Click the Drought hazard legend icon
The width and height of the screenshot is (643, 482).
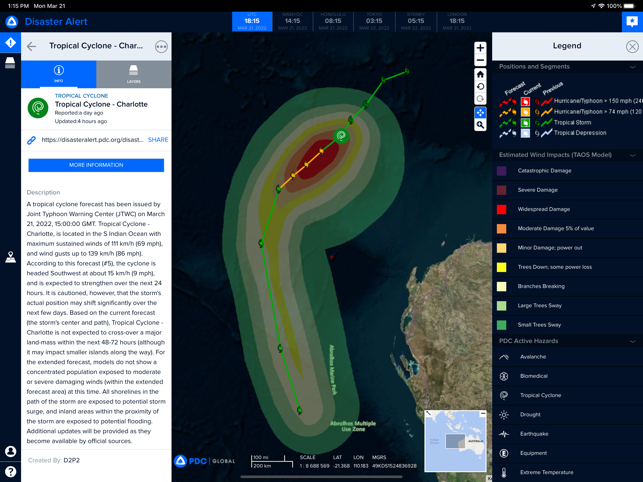tap(504, 415)
